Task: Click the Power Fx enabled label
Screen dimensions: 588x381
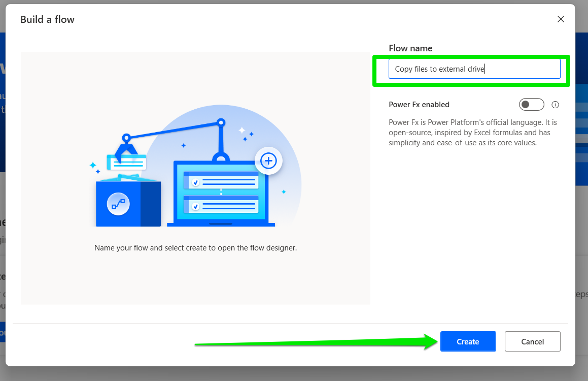Action: click(419, 105)
